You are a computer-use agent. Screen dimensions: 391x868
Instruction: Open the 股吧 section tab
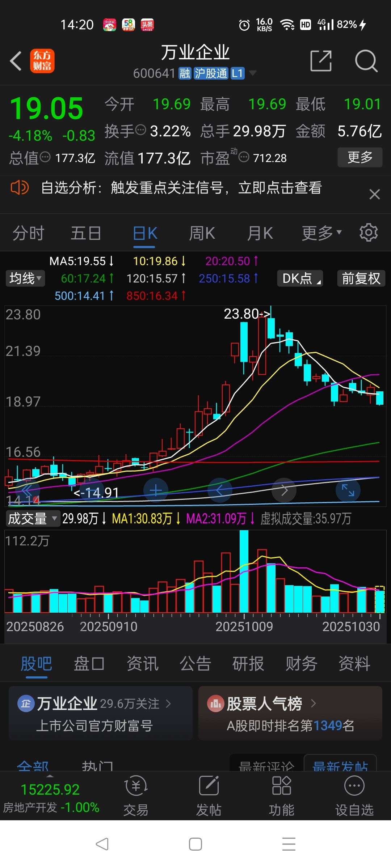click(36, 664)
